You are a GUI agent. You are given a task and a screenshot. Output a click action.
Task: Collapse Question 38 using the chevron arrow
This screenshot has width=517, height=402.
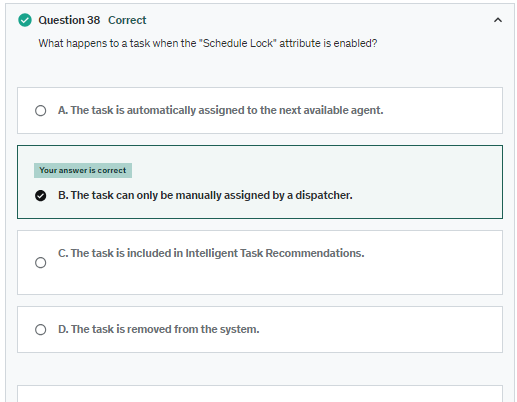pos(497,20)
